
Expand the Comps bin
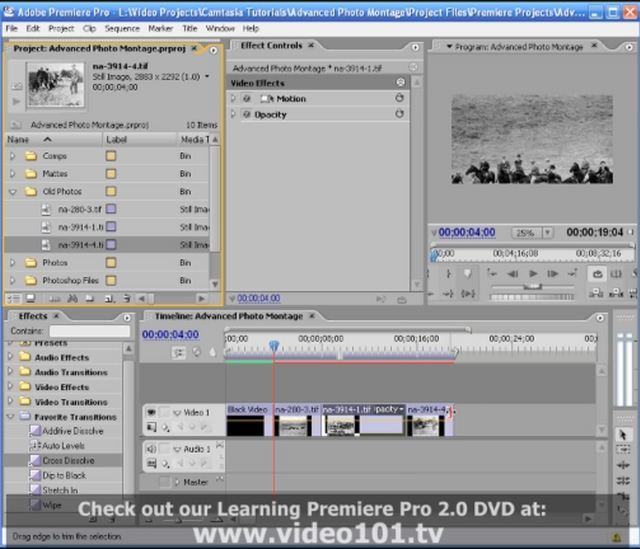pyautogui.click(x=13, y=156)
